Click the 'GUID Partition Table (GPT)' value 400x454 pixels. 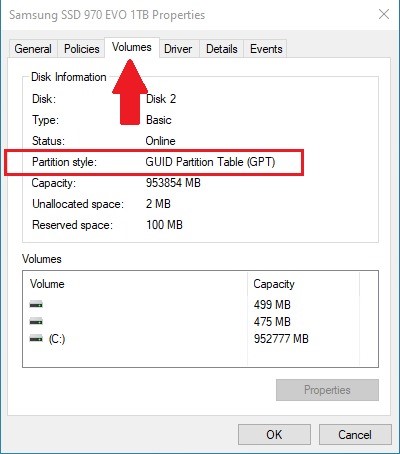coord(210,162)
